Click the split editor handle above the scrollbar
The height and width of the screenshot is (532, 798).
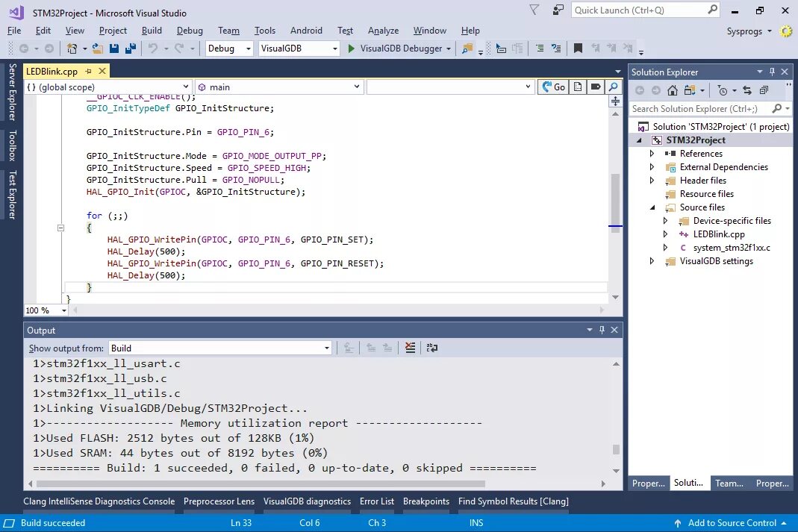coord(615,101)
